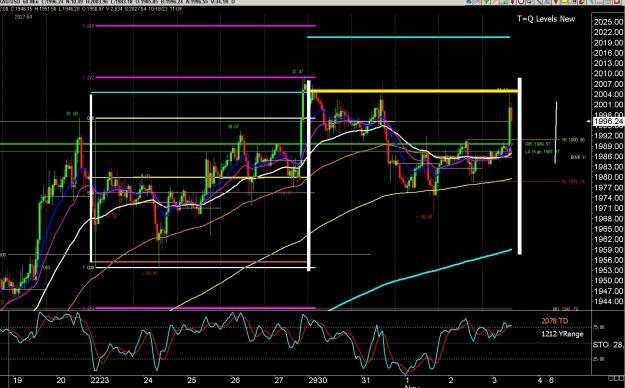The image size is (625, 388).
Task: Click date label 2223 on time axis
Action: coord(100,380)
